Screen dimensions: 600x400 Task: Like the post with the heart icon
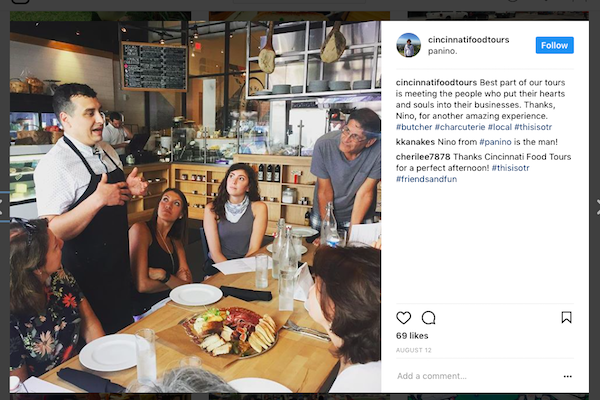tap(404, 318)
